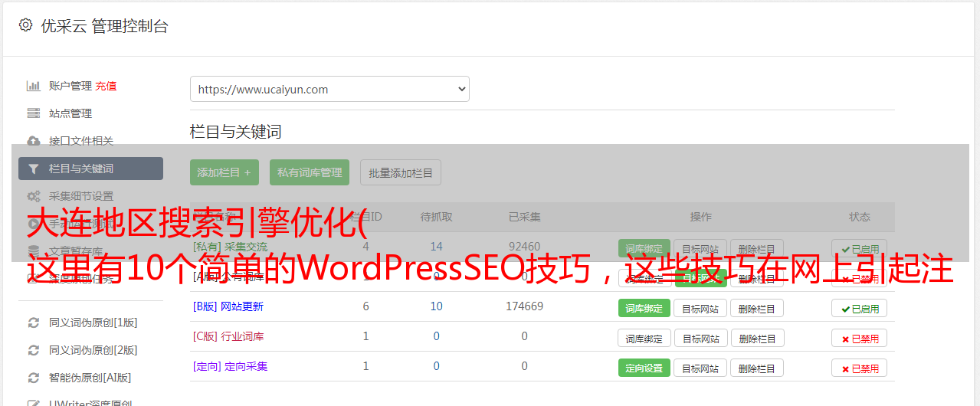Click the refresh icon beside 智能伪原创[AI版]

tap(33, 378)
